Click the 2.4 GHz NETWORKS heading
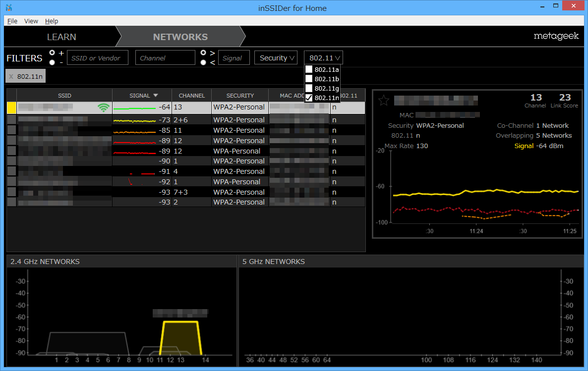Screen dimensions: 588x371 point(45,262)
